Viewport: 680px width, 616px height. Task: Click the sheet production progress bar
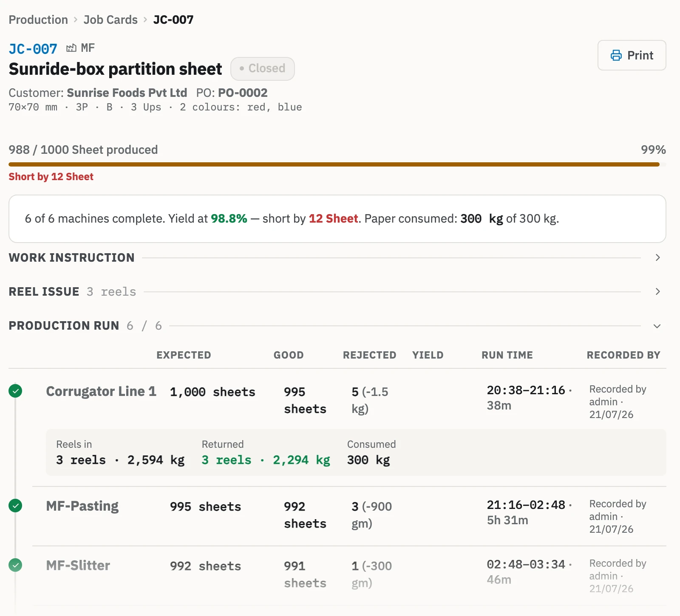point(337,164)
